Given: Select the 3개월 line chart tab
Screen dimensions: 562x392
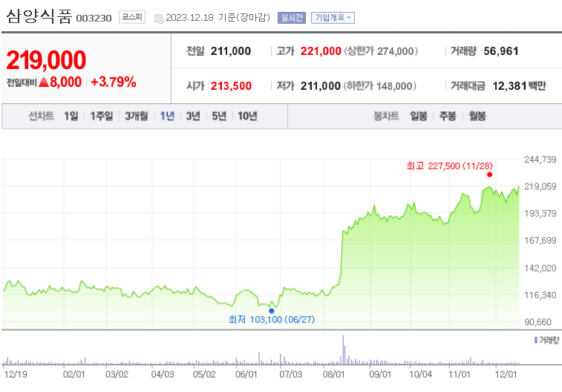Looking at the screenshot, I should [136, 116].
